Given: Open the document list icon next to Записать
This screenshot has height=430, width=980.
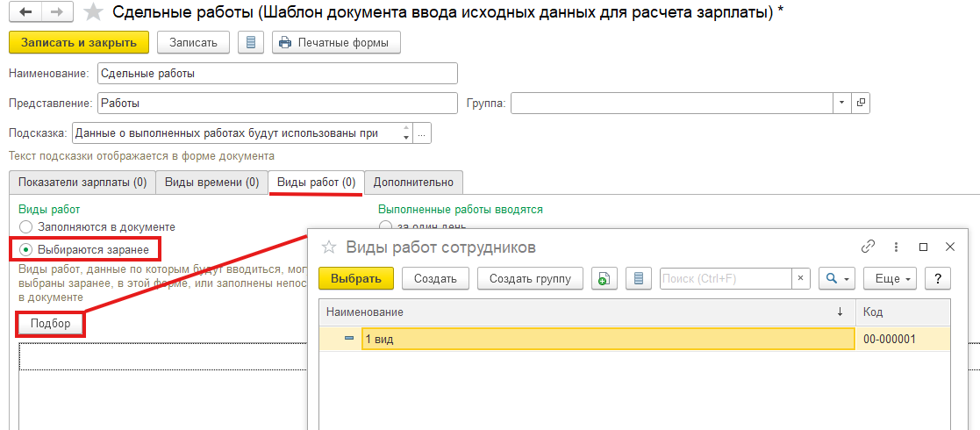Looking at the screenshot, I should (251, 43).
